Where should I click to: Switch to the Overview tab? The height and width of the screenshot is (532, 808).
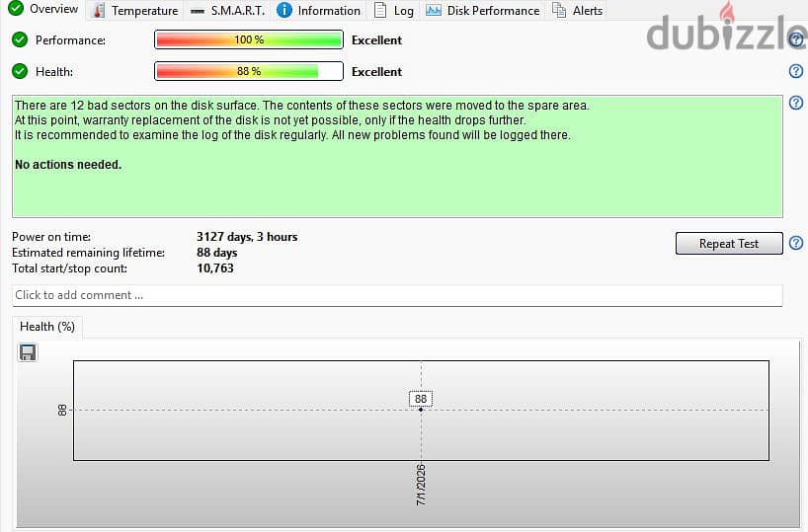point(43,9)
